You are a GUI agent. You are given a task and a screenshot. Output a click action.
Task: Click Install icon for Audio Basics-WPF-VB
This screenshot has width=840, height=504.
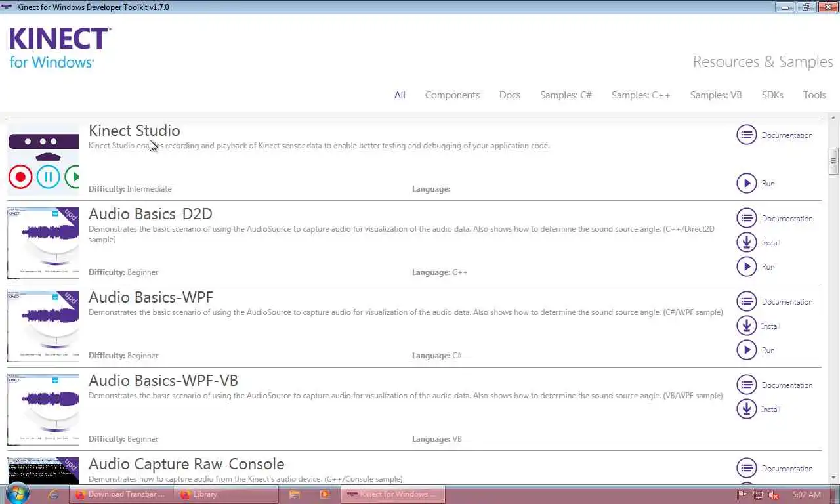coord(746,409)
